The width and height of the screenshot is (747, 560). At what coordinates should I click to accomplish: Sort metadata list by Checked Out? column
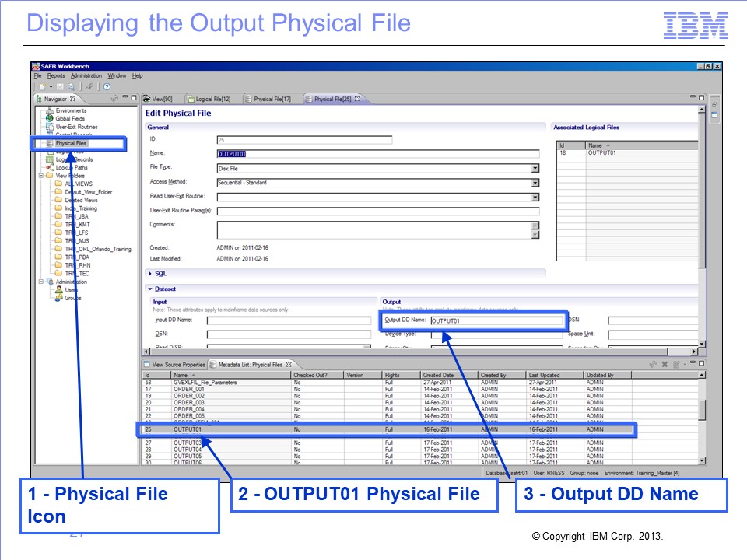coord(317,375)
